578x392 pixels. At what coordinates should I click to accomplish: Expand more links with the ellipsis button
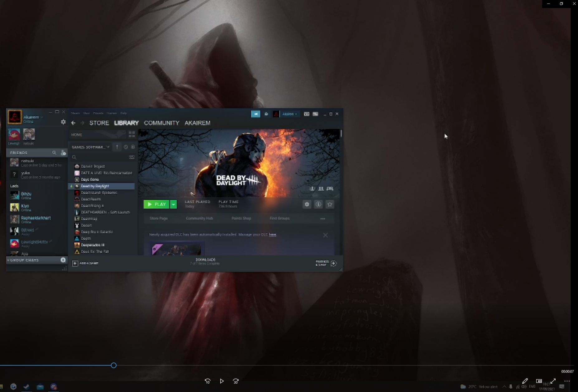pyautogui.click(x=323, y=218)
